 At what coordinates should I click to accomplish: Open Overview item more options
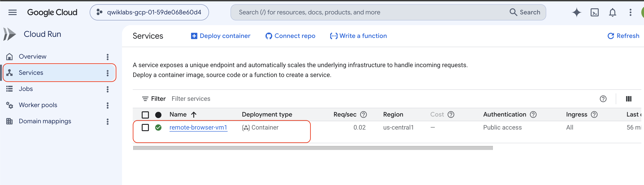click(x=107, y=57)
